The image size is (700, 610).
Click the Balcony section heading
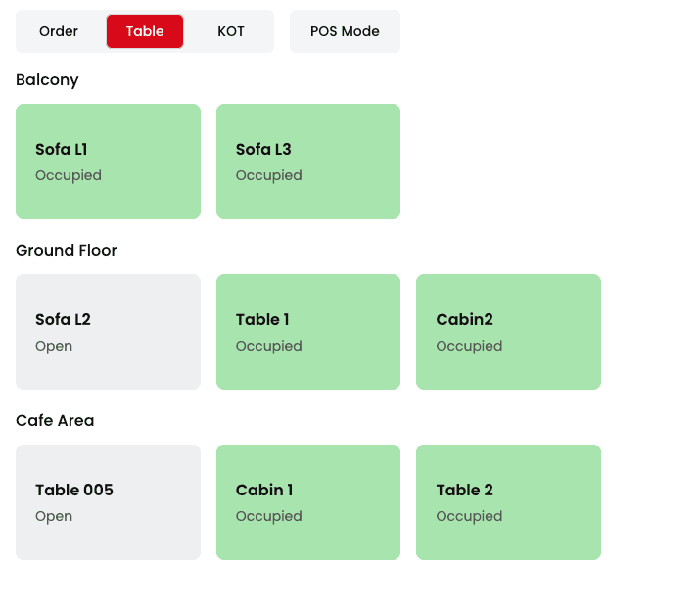pyautogui.click(x=47, y=80)
